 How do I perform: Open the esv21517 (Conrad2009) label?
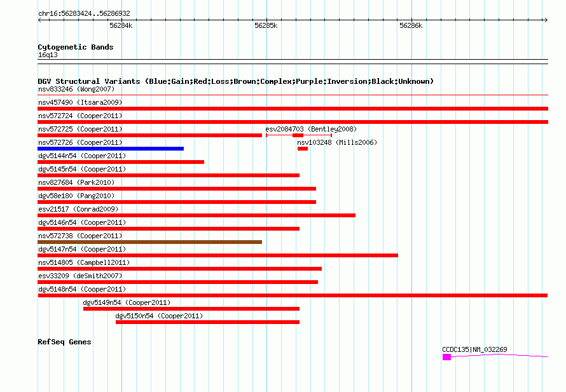pos(78,209)
